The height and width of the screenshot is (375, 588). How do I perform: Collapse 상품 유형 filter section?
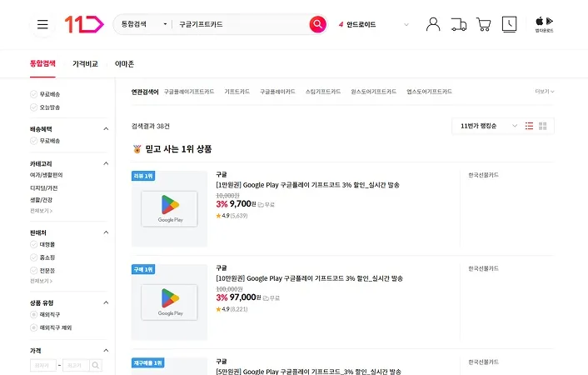click(x=106, y=303)
